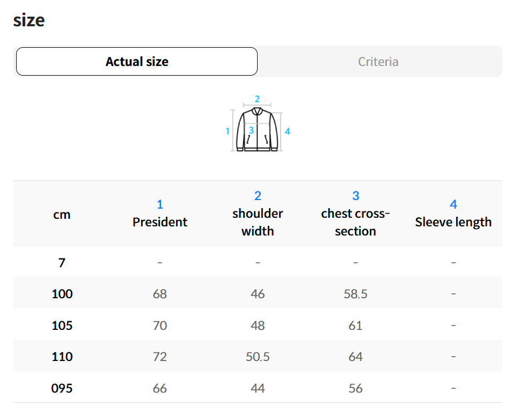
Task: Click the size 100 row label
Action: click(x=62, y=294)
